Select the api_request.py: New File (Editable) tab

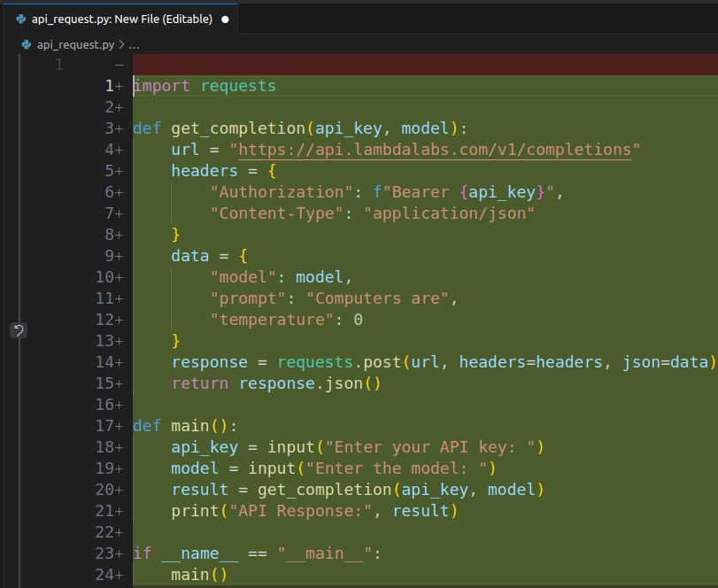tap(121, 19)
